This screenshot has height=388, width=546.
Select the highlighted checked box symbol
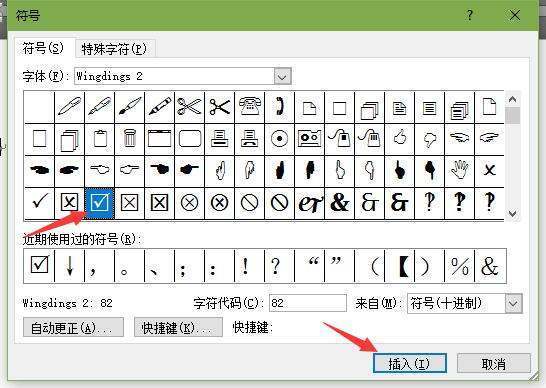point(100,203)
